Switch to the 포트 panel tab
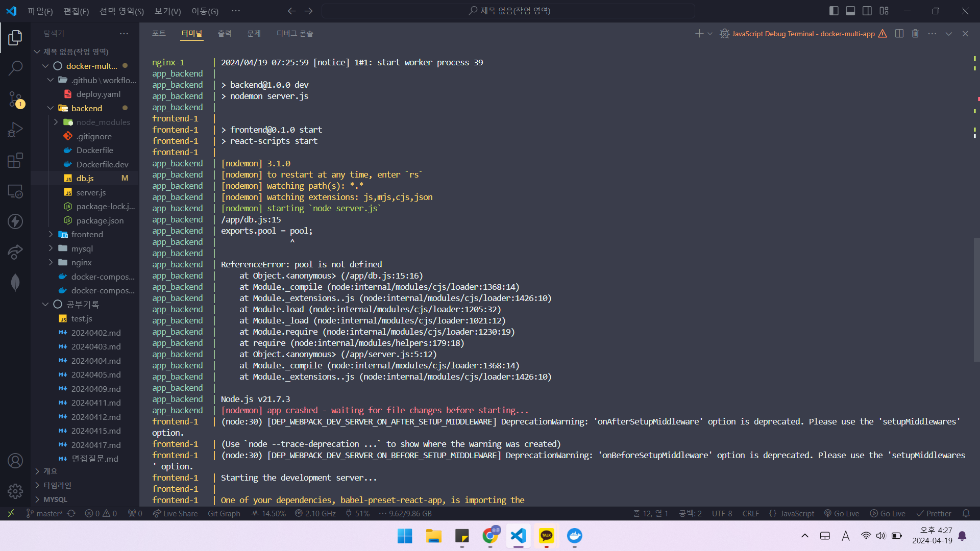The image size is (980, 551). click(159, 34)
